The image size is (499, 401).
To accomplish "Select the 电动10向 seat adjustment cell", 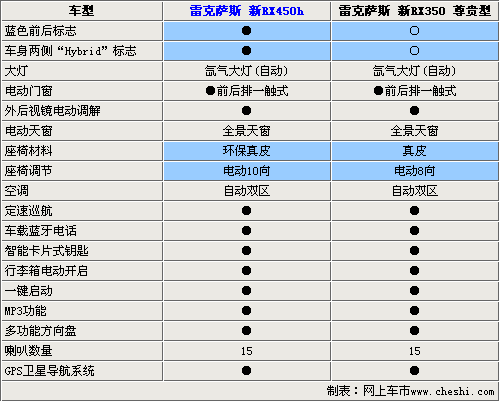I will (x=247, y=171).
